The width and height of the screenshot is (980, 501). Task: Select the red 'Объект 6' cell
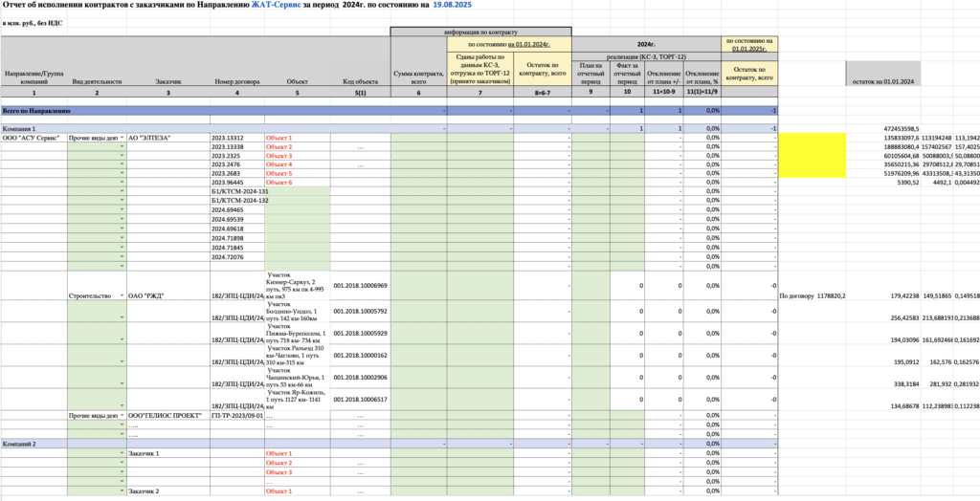pyautogui.click(x=278, y=182)
